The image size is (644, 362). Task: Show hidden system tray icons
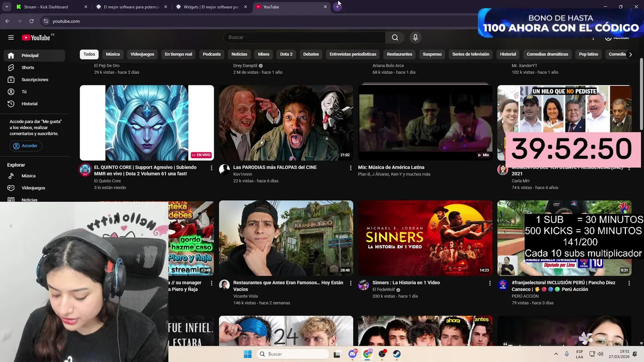[556, 354]
